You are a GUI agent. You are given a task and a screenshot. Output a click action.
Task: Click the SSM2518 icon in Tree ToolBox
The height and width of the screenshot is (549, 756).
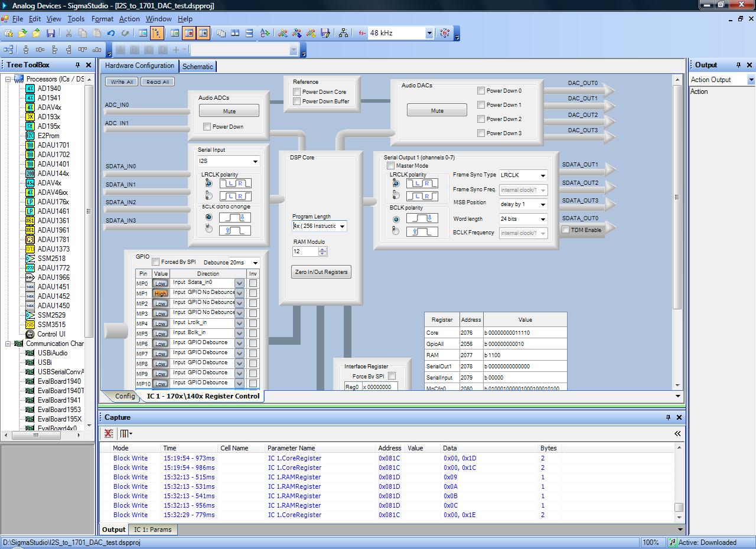pyautogui.click(x=30, y=259)
